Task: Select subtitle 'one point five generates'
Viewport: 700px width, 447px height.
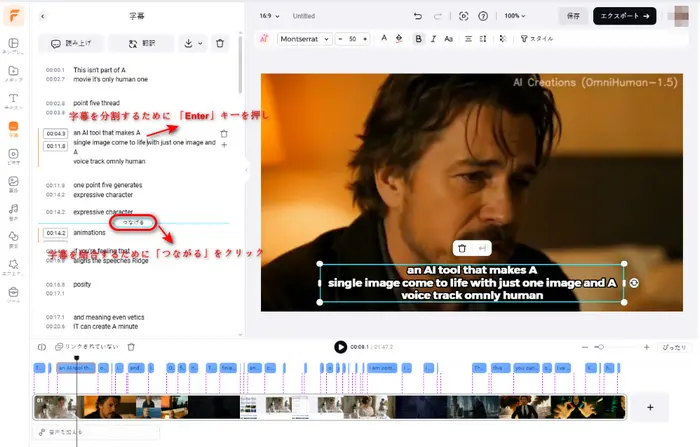Action: click(108, 185)
